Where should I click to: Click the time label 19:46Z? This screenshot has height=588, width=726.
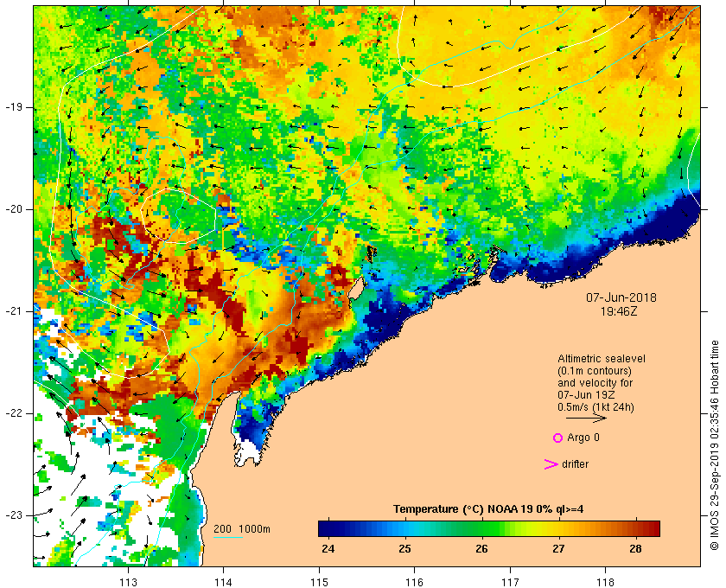tap(619, 311)
